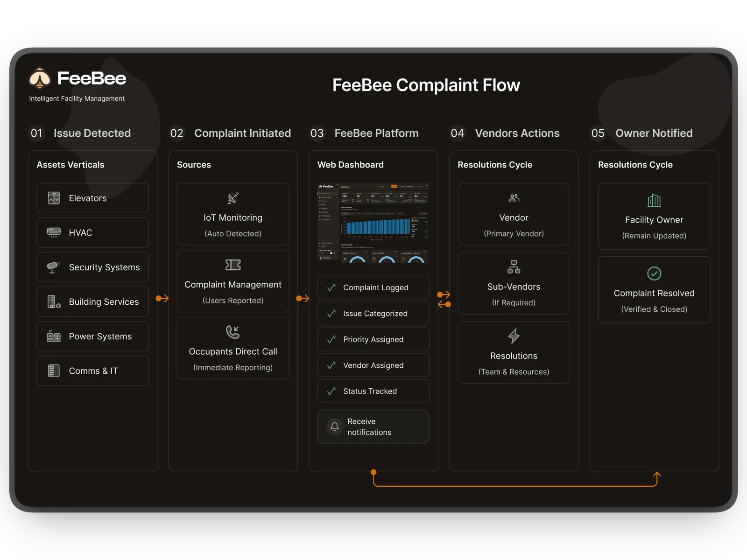The image size is (747, 560).
Task: Click the Security Systems camera icon
Action: coord(53,267)
